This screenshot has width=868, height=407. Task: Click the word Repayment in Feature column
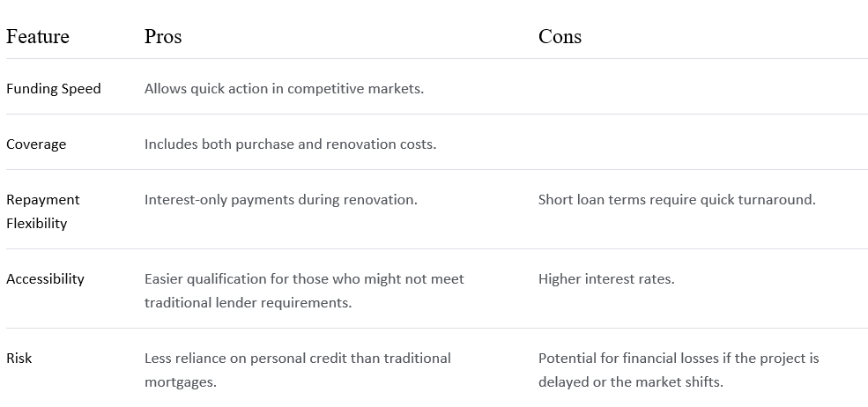tap(43, 199)
